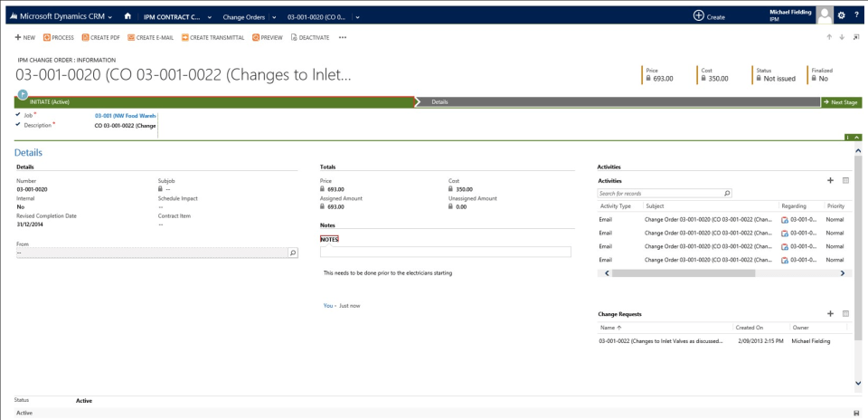This screenshot has width=868, height=420.
Task: Click the NEW command button
Action: pos(25,38)
